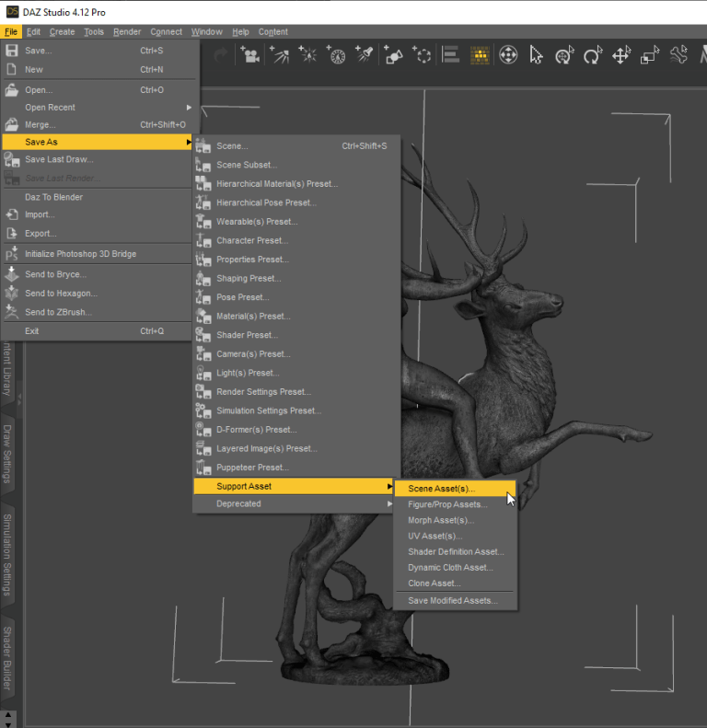Select the Rotate tool icon
This screenshot has height=728, width=707.
[593, 55]
